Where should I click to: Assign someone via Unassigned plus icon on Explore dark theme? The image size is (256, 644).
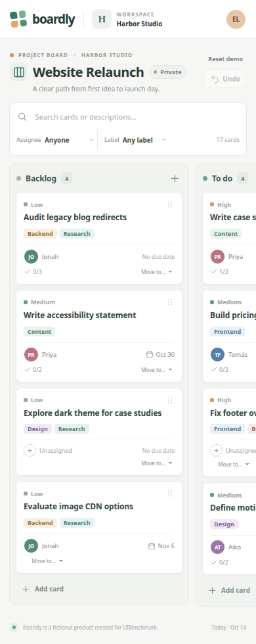[x=30, y=451]
